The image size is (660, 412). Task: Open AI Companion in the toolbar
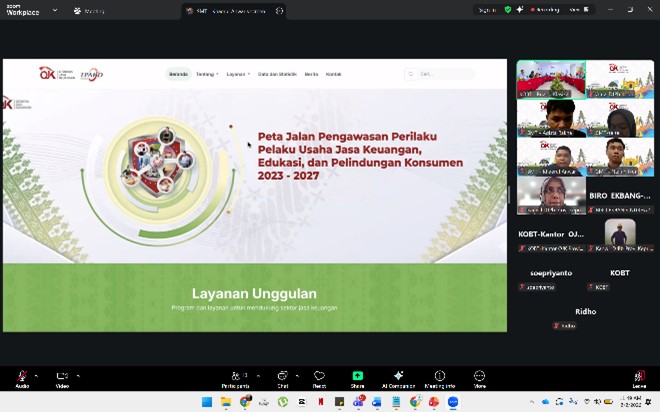click(398, 377)
